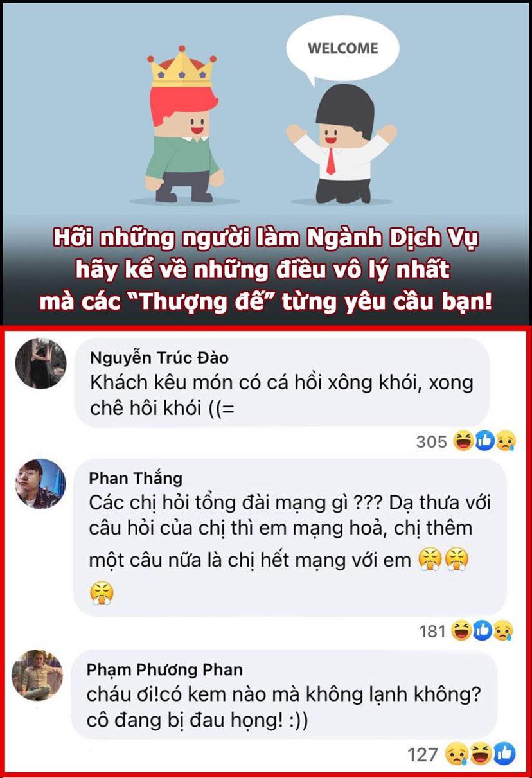Click Nguyễn Trúc Đào's profile avatar

click(x=40, y=364)
